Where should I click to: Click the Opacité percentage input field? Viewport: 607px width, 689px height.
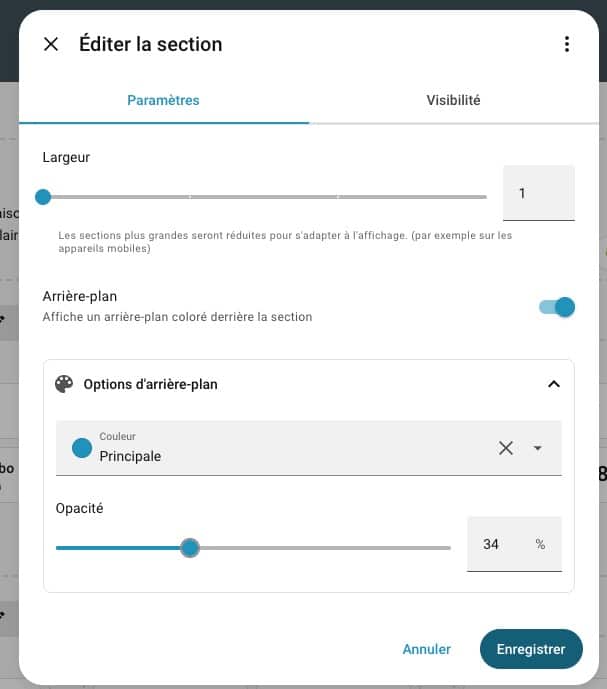click(500, 545)
